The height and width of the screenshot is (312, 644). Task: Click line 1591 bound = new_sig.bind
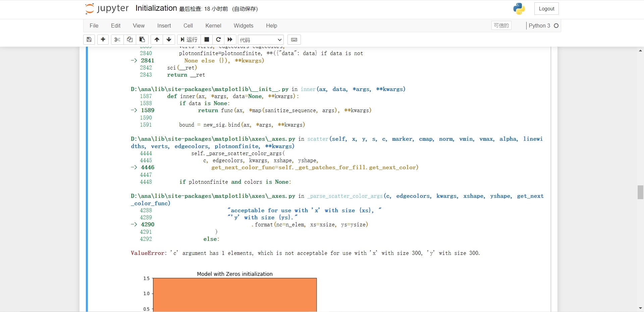tap(222, 125)
